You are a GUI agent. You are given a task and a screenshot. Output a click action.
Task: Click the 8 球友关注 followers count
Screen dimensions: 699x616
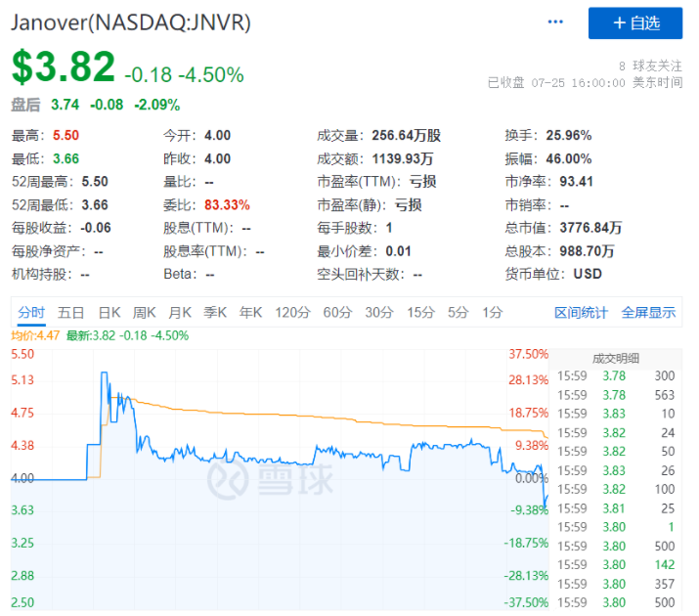coord(650,66)
